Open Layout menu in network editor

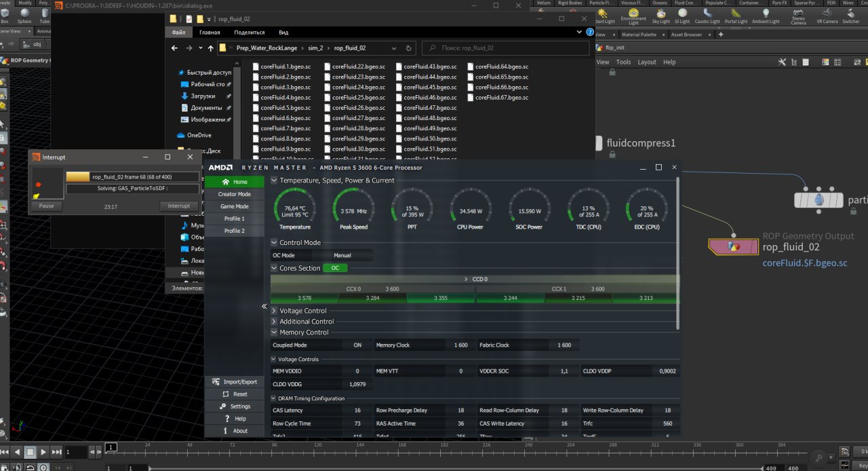pos(647,62)
